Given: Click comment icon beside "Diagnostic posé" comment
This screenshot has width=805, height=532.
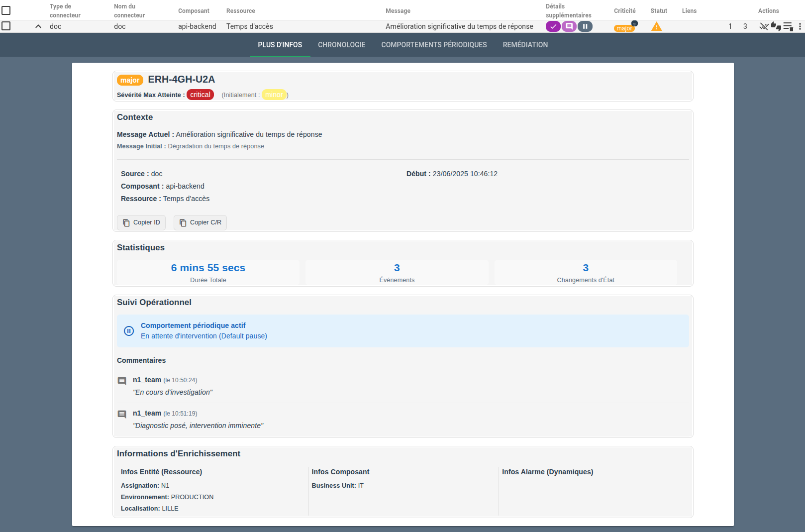Looking at the screenshot, I should [x=122, y=415].
